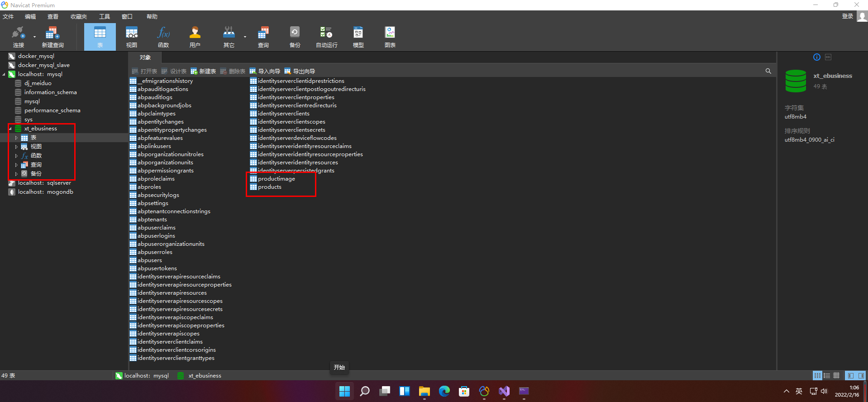
Task: Select localhost: sqlserver connection
Action: click(x=44, y=183)
